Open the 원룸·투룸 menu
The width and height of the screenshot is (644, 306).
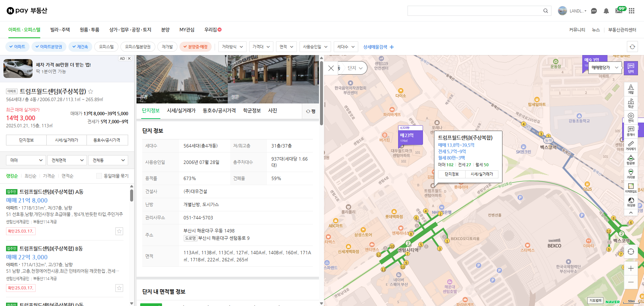pos(90,30)
